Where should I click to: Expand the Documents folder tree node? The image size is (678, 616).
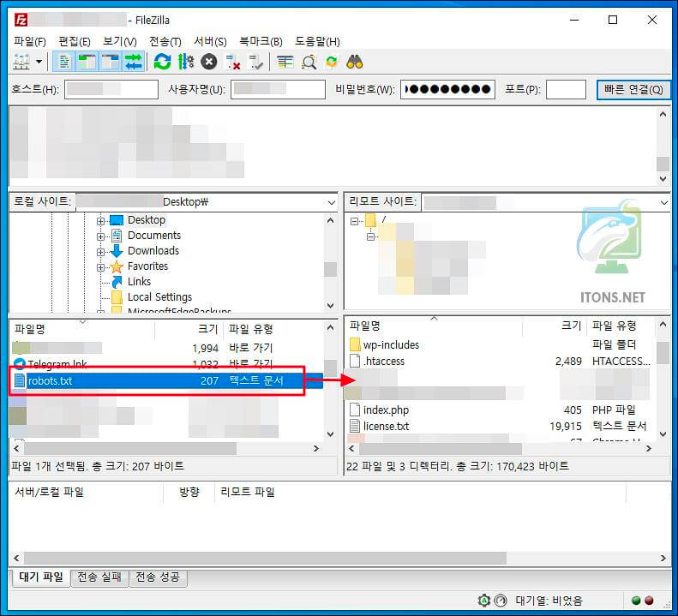101,236
